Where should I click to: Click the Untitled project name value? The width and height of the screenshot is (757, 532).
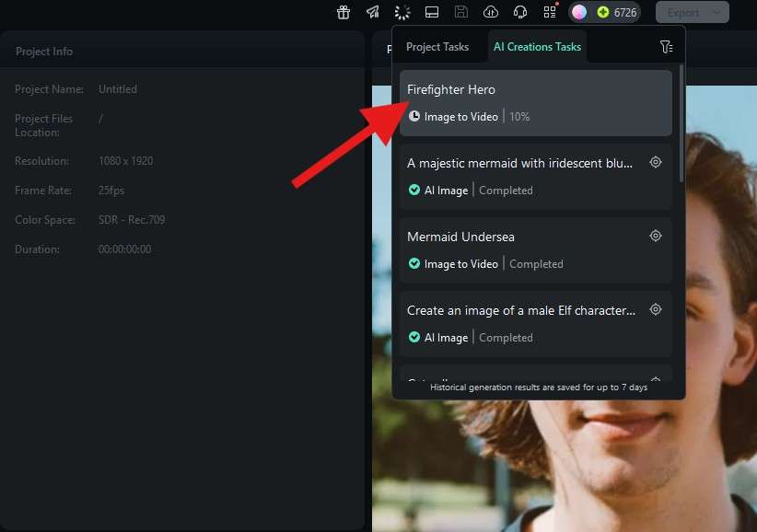pos(117,89)
